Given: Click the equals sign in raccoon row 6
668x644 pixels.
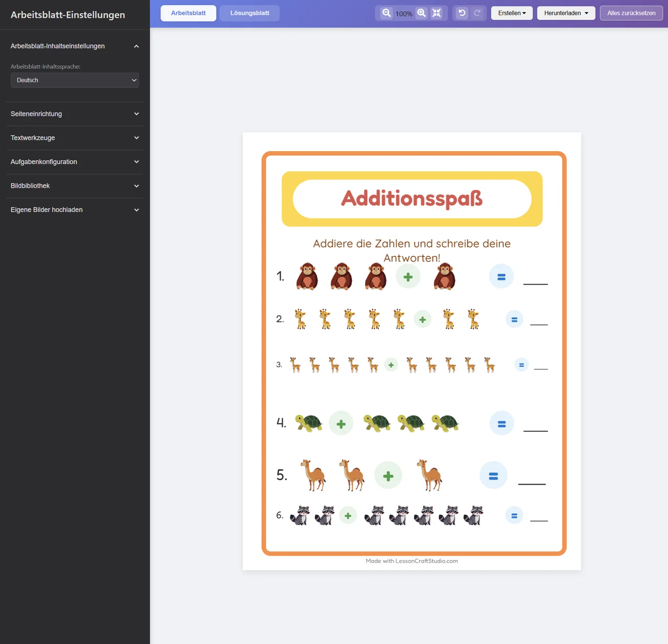Looking at the screenshot, I should [x=514, y=515].
